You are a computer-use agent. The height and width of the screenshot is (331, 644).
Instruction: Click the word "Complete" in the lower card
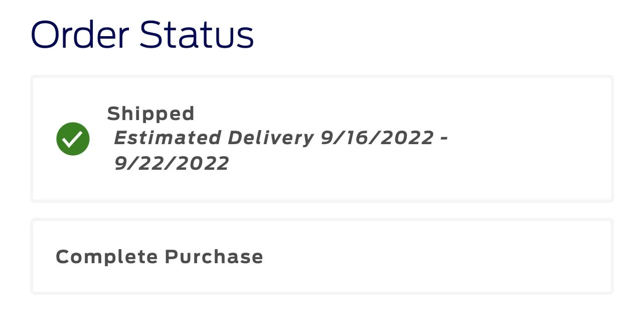107,257
